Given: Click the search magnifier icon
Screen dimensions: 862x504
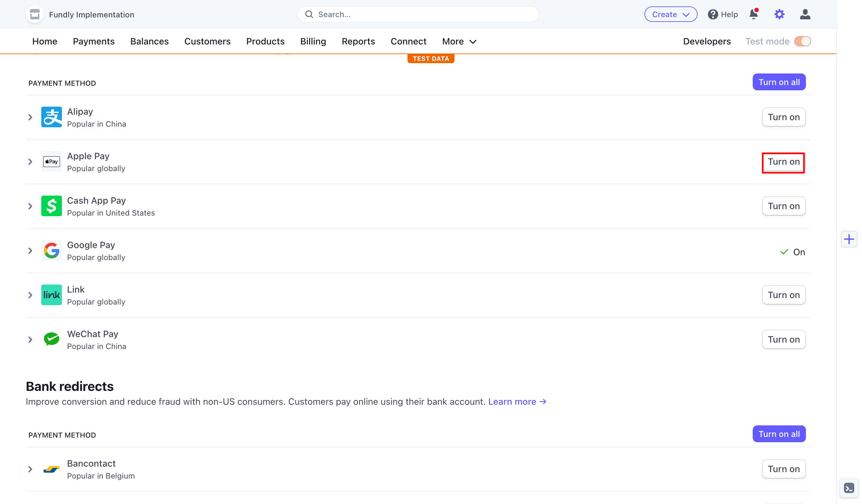Looking at the screenshot, I should (309, 15).
